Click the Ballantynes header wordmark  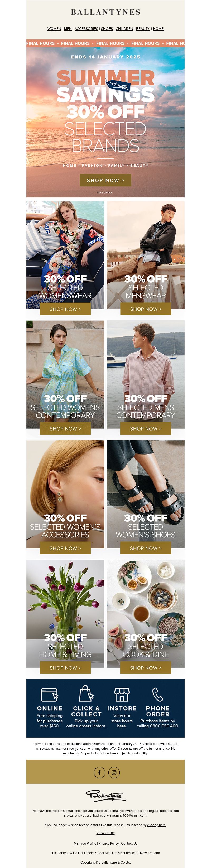pos(106,12)
